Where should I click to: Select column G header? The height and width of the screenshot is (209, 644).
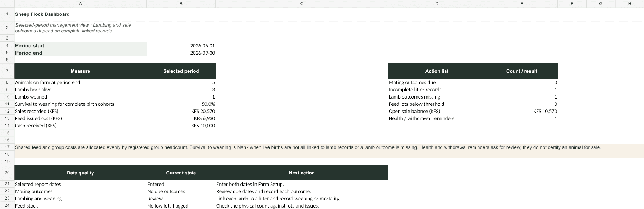click(601, 4)
